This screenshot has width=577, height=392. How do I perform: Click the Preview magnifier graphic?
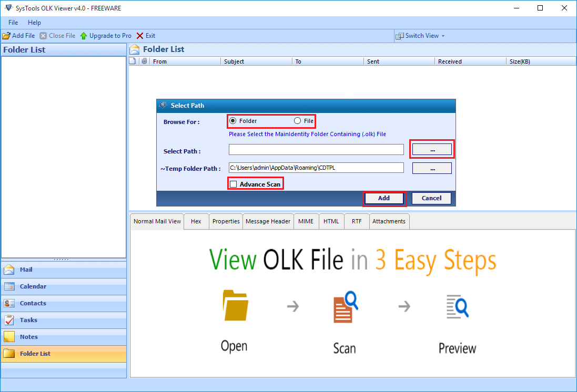point(458,306)
